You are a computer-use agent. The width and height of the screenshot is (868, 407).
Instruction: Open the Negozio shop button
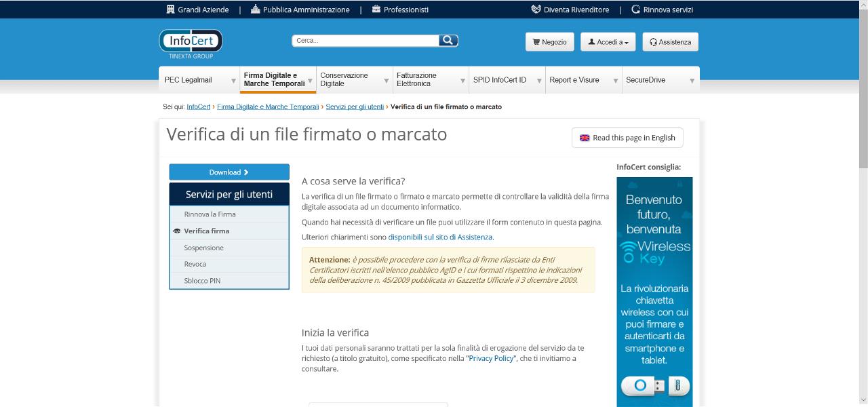pos(550,42)
